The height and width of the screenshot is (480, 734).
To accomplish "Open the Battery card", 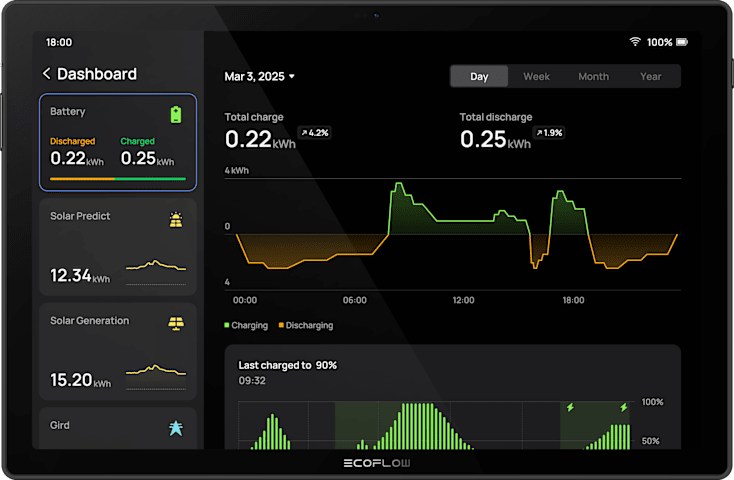I will (x=118, y=142).
